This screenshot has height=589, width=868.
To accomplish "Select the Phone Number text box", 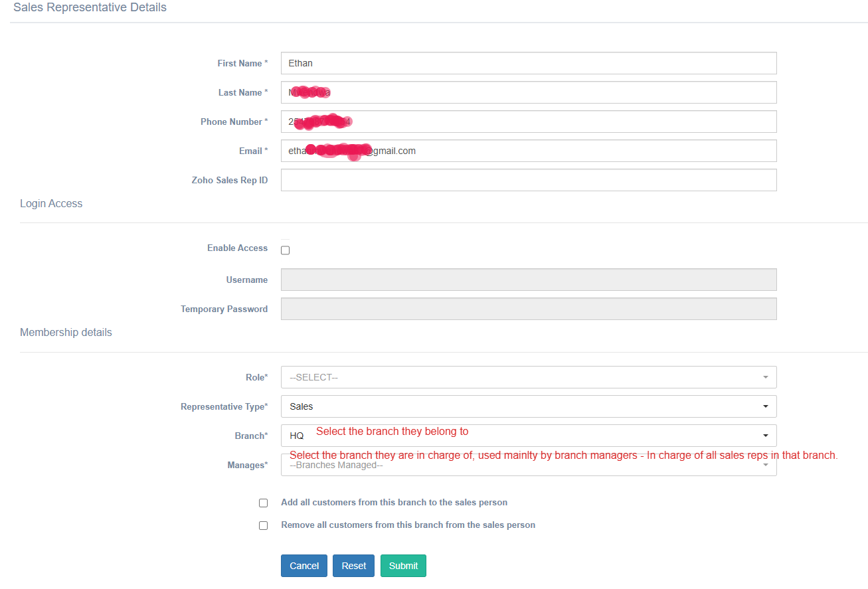I will [x=528, y=122].
